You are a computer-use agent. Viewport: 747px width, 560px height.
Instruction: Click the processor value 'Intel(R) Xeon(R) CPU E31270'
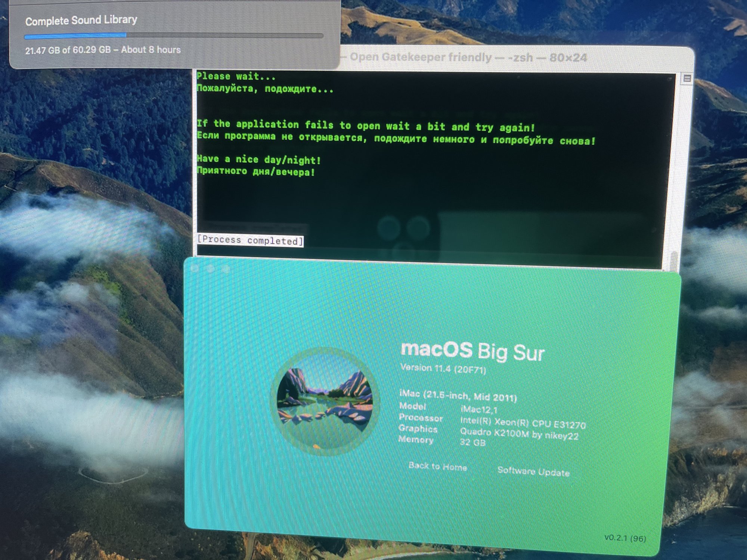[x=523, y=422]
